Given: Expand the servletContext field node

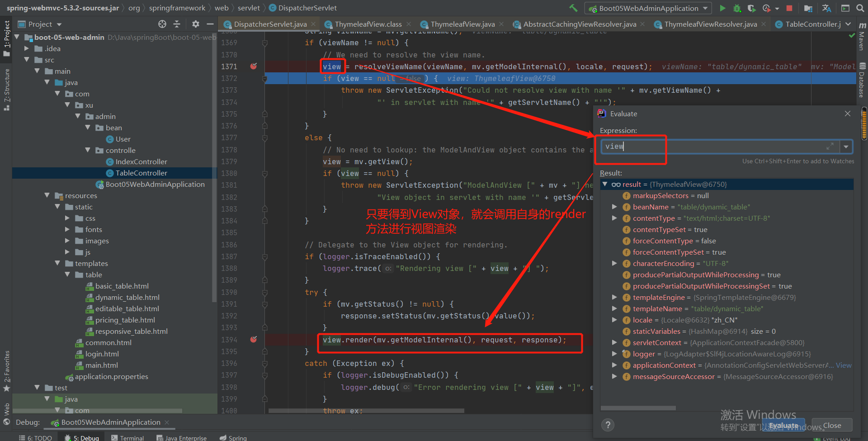Looking at the screenshot, I should pos(614,343).
